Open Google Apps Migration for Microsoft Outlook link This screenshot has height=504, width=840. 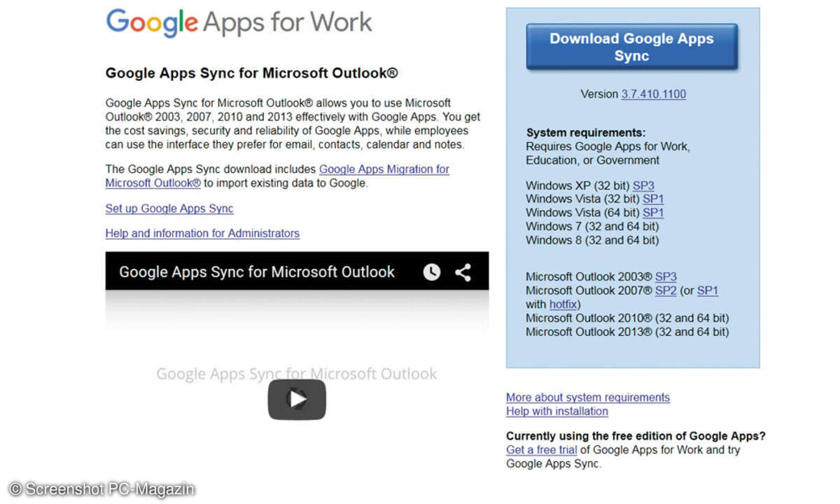coord(277,176)
